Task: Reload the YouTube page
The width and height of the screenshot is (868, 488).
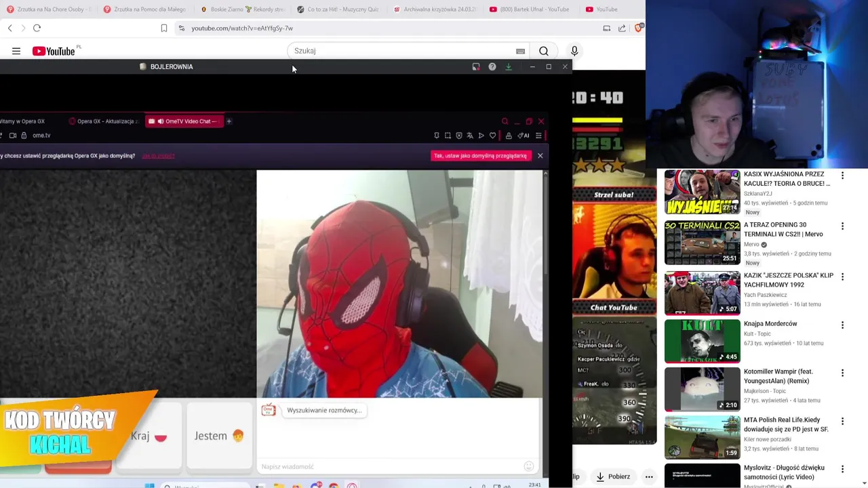Action: tap(37, 28)
